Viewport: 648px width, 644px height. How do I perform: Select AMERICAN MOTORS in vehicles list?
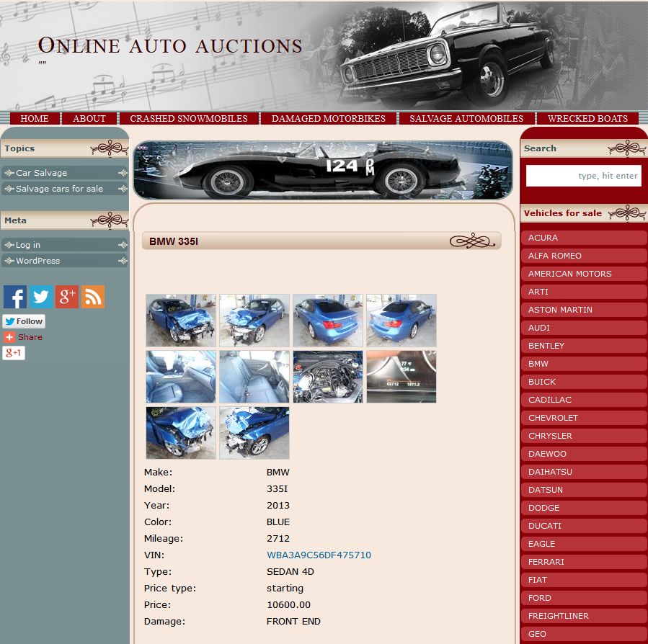click(584, 274)
